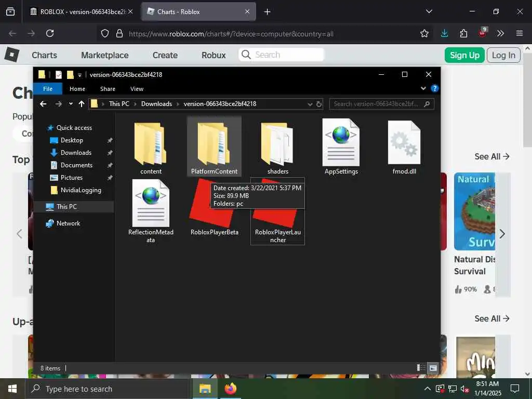This screenshot has height=399, width=532.
Task: Click the uBlock extension icon
Action: 483,33
